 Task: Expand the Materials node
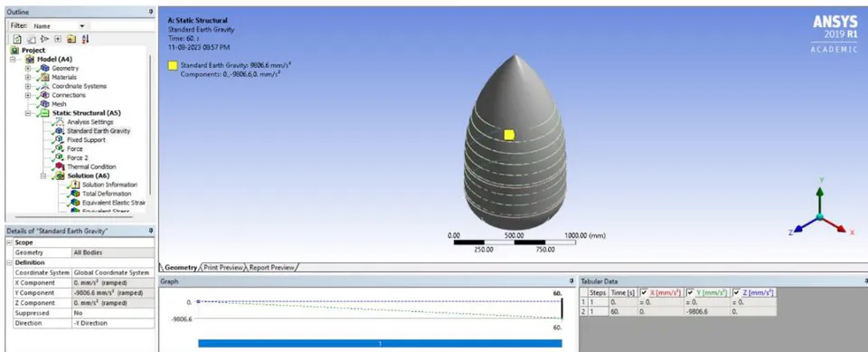tap(28, 77)
